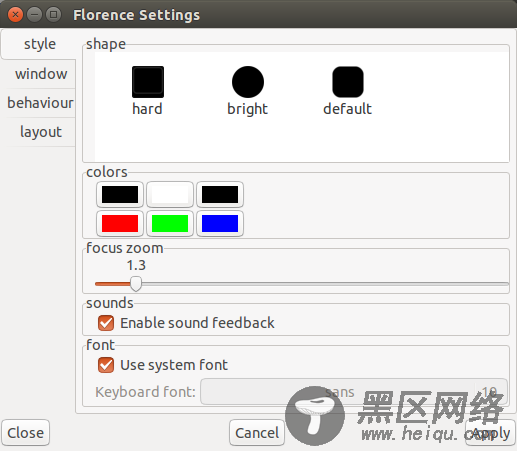Screen dimensions: 517x451
Task: Click the focus zoom slider handle
Action: 136,284
